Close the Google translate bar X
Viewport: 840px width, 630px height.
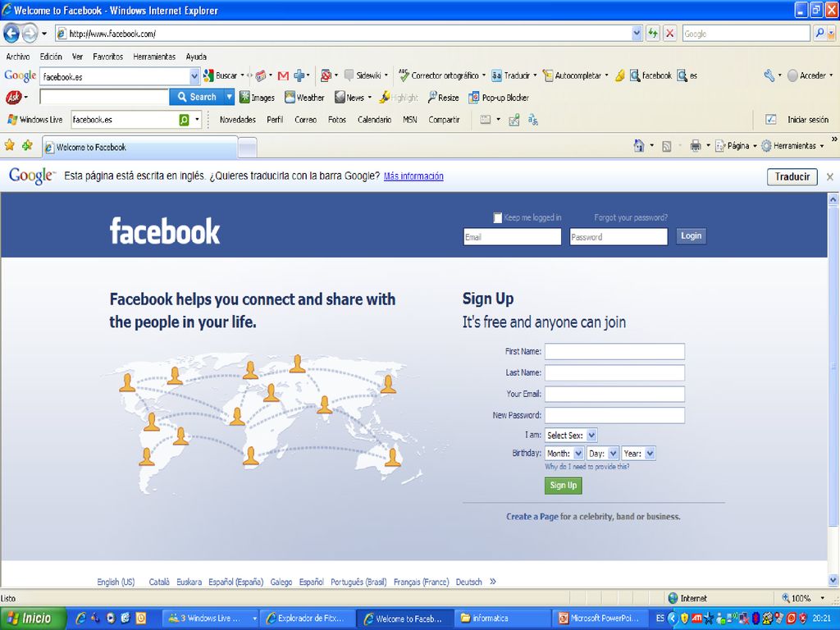[x=830, y=177]
